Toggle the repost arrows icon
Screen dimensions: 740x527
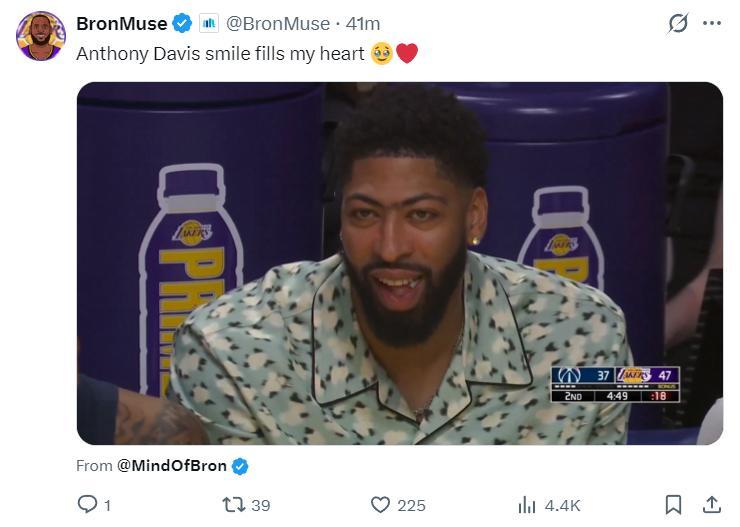pyautogui.click(x=232, y=505)
